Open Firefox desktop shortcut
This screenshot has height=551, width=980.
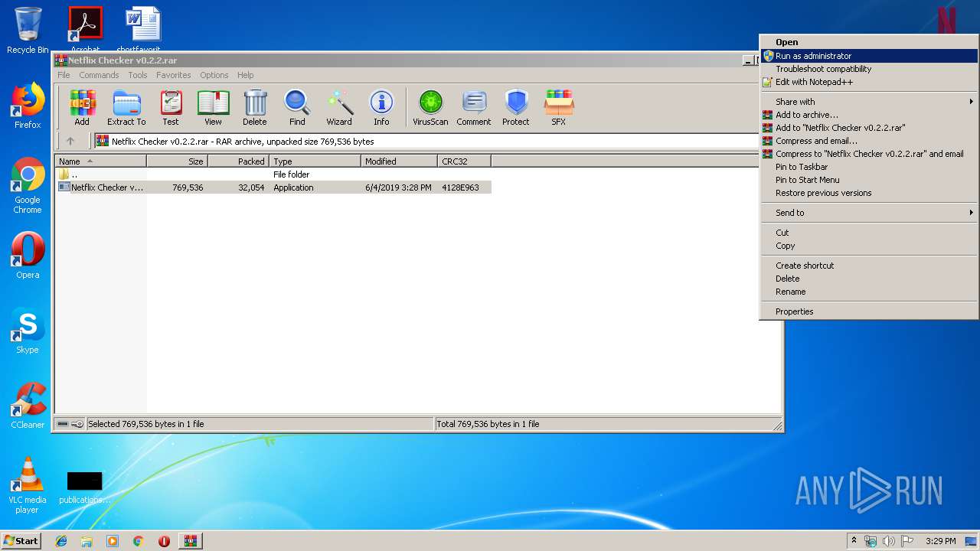click(x=28, y=106)
